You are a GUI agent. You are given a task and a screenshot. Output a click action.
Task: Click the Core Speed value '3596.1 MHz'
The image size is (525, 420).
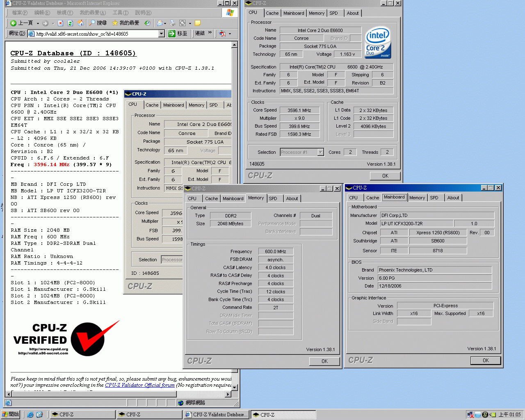[x=299, y=110]
